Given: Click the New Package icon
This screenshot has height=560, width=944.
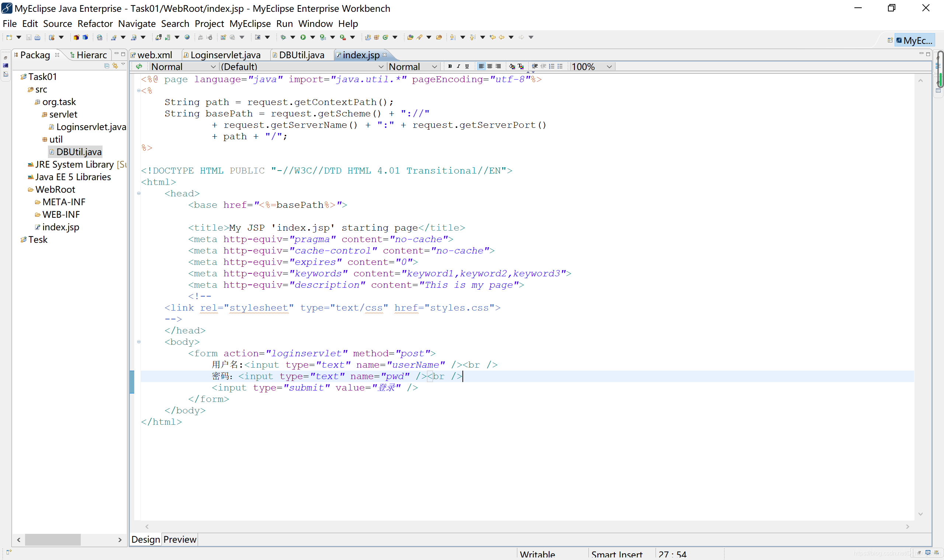Looking at the screenshot, I should tap(376, 37).
